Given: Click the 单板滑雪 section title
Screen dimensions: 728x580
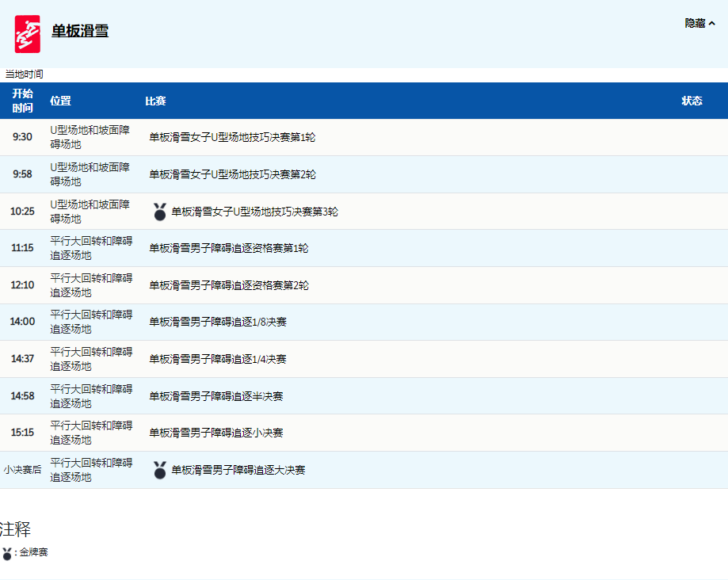Looking at the screenshot, I should pyautogui.click(x=80, y=32).
